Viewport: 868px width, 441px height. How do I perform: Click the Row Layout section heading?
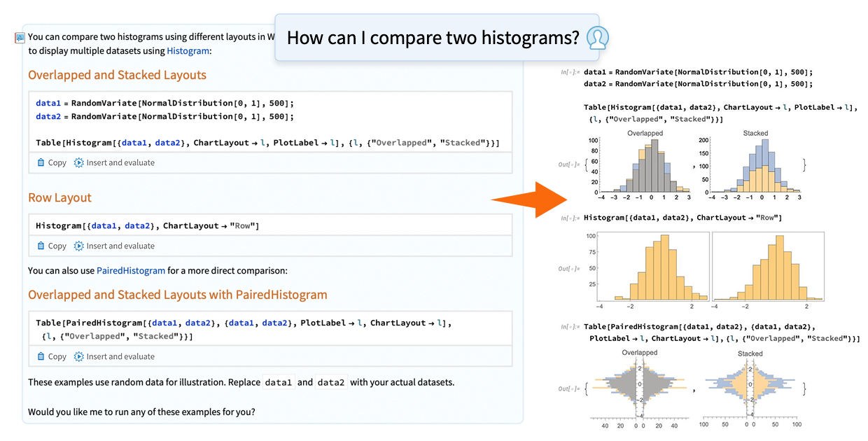point(59,197)
